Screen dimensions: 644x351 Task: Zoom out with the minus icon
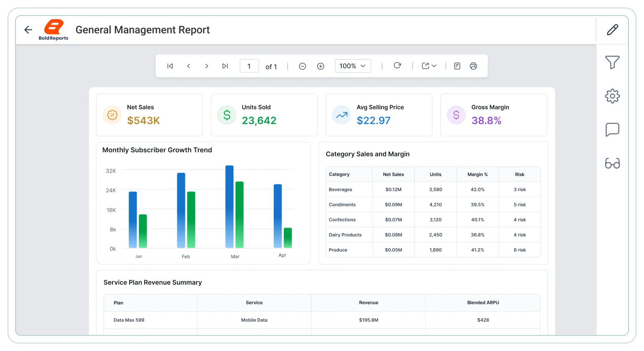[302, 66]
